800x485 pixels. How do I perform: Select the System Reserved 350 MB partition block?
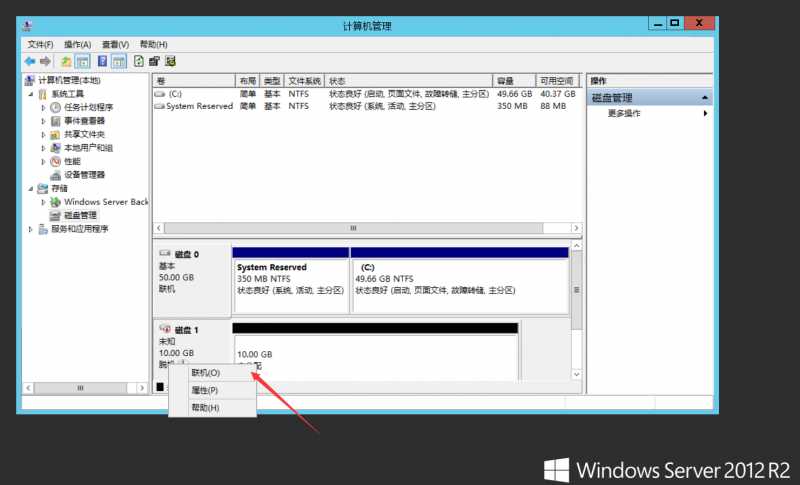(x=291, y=280)
